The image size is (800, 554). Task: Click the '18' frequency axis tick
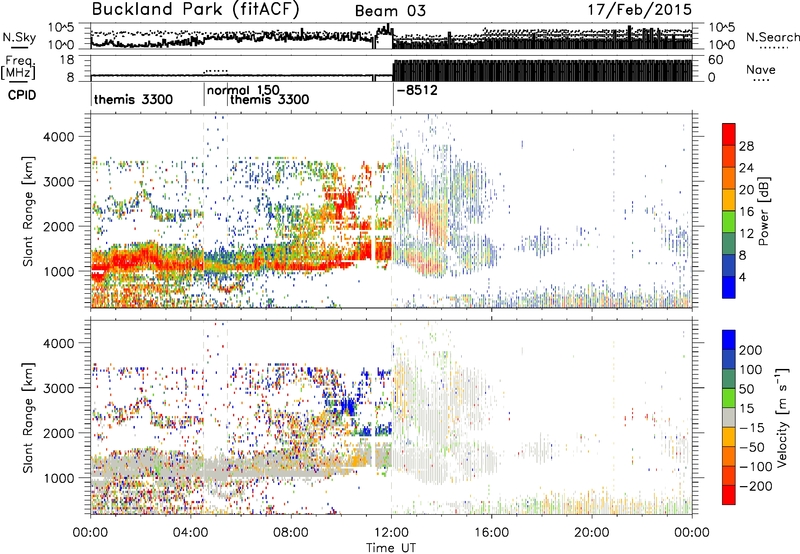point(67,60)
